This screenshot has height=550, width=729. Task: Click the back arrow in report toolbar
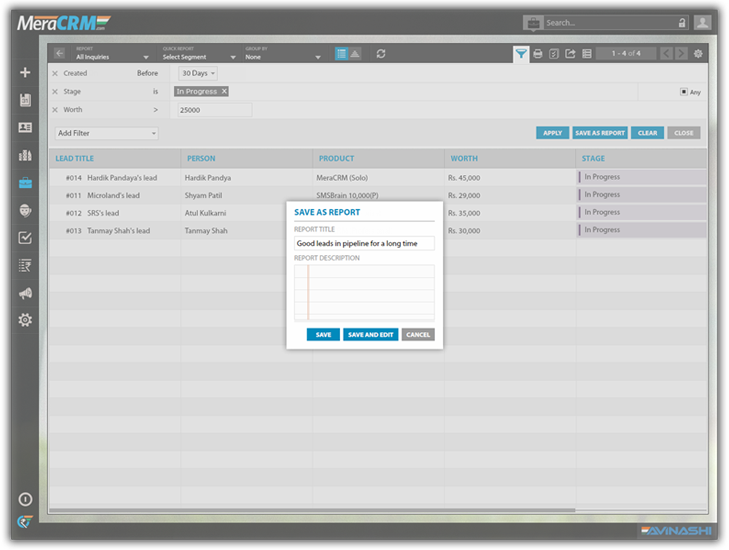pyautogui.click(x=60, y=53)
